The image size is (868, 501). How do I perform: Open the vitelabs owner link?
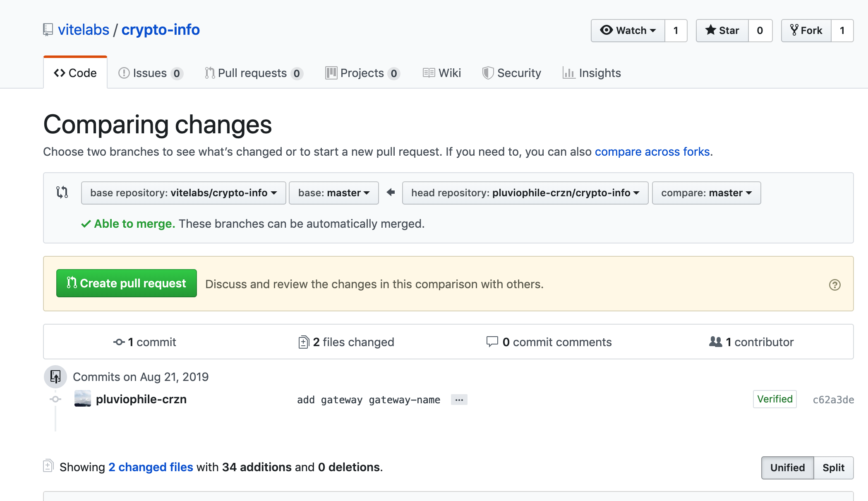84,30
